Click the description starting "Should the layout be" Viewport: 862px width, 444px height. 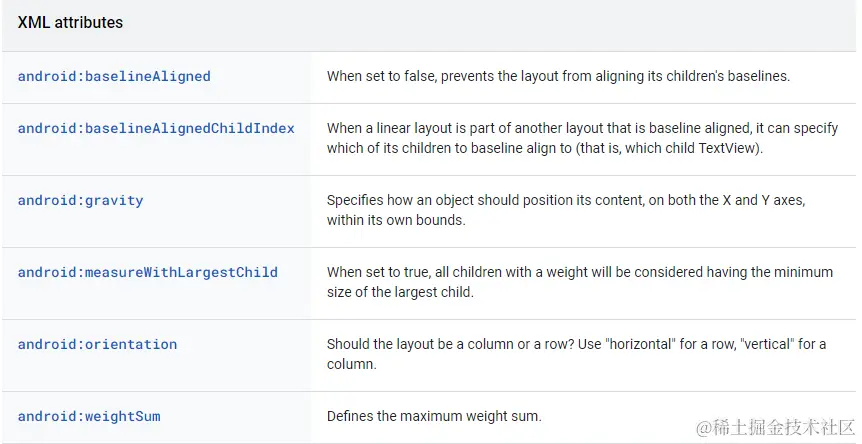(575, 354)
